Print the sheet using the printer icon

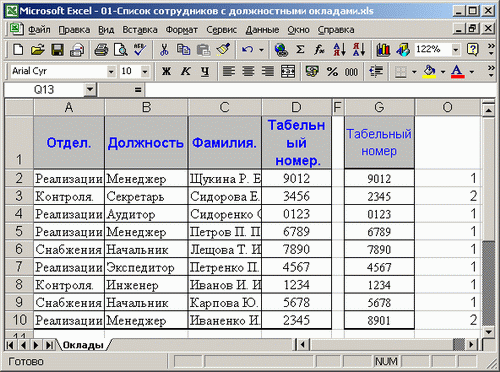(x=101, y=50)
